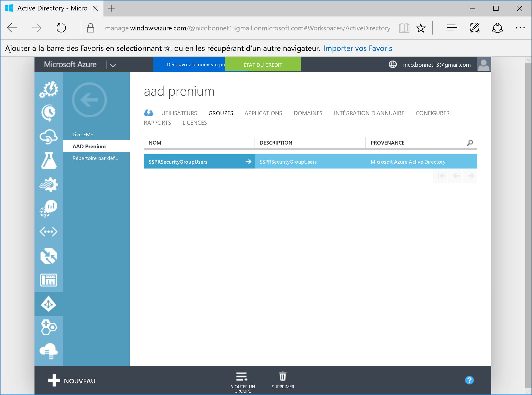Add page to favorites star
532x395 pixels.
(x=421, y=28)
